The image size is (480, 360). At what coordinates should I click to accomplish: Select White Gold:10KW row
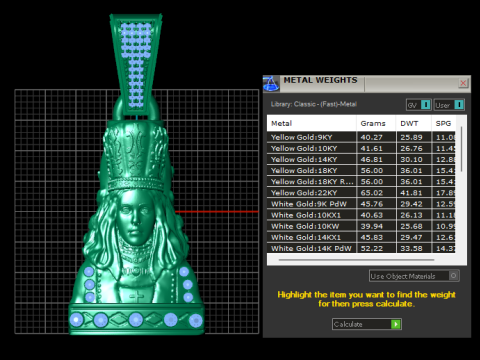click(x=361, y=226)
